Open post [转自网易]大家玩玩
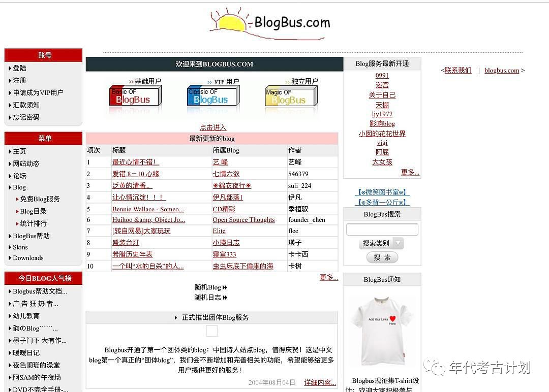549x392 pixels. (141, 231)
